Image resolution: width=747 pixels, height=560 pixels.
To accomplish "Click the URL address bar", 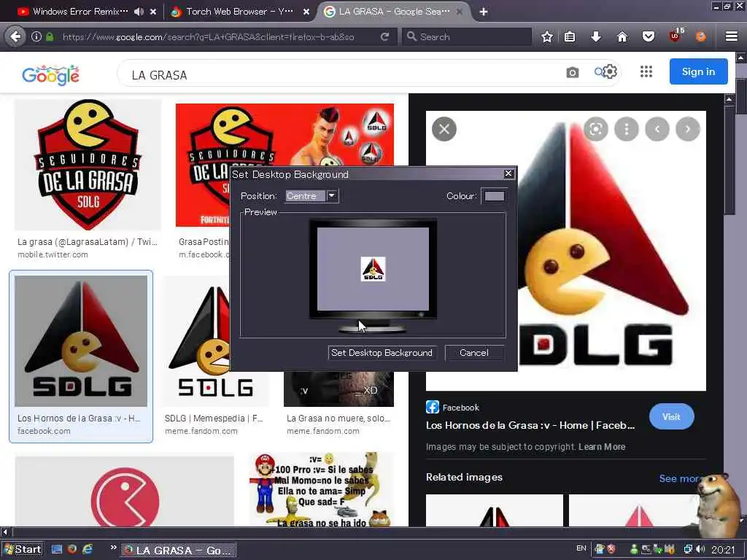I will pyautogui.click(x=208, y=36).
